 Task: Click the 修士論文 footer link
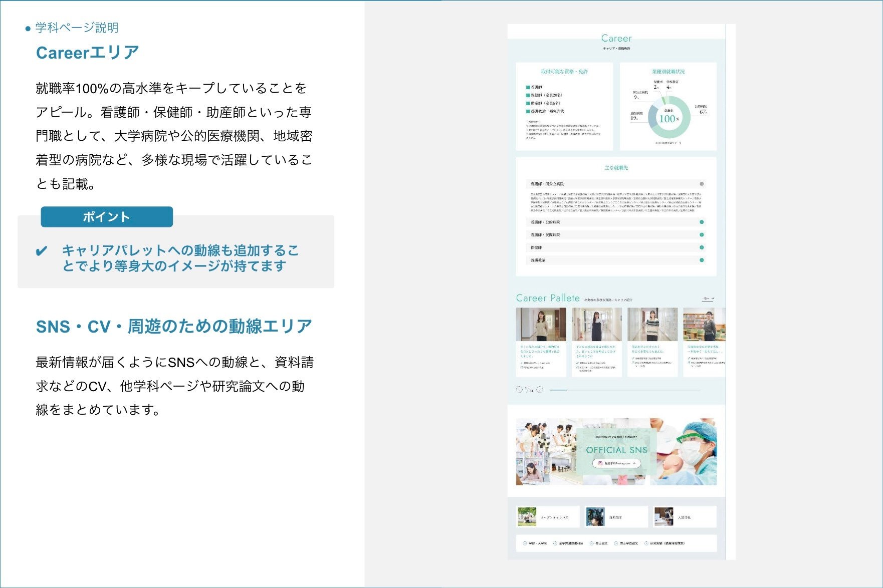point(601,543)
